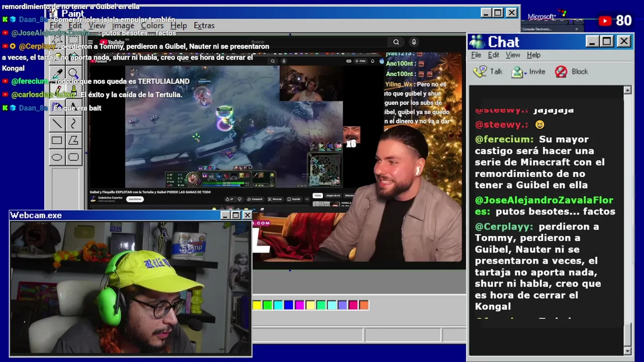Image resolution: width=644 pixels, height=362 pixels.
Task: Open the Chat window View menu
Action: (513, 55)
